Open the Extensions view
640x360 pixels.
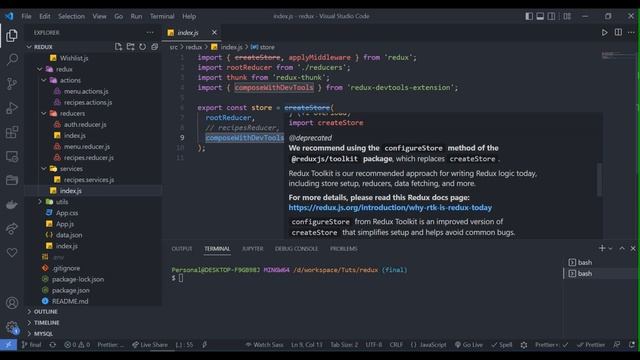12,132
